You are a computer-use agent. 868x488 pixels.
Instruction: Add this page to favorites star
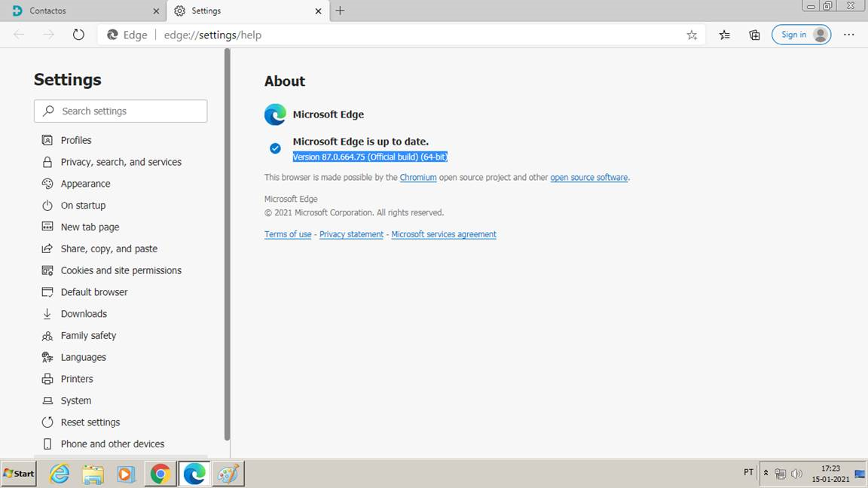692,35
